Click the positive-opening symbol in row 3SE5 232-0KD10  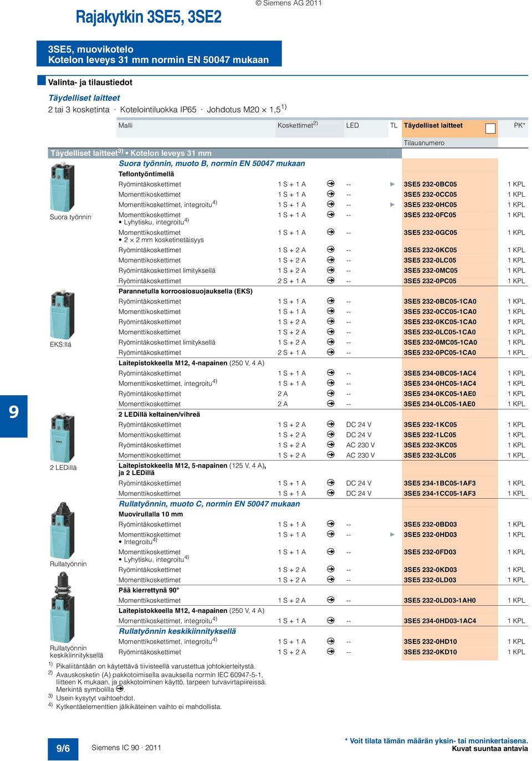331,651
